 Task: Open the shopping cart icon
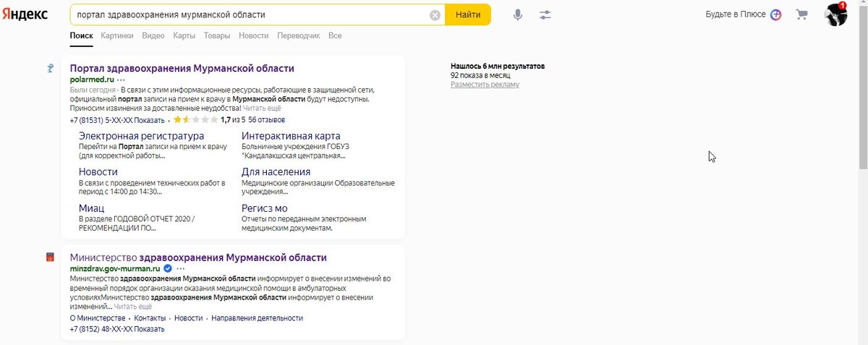coord(801,14)
